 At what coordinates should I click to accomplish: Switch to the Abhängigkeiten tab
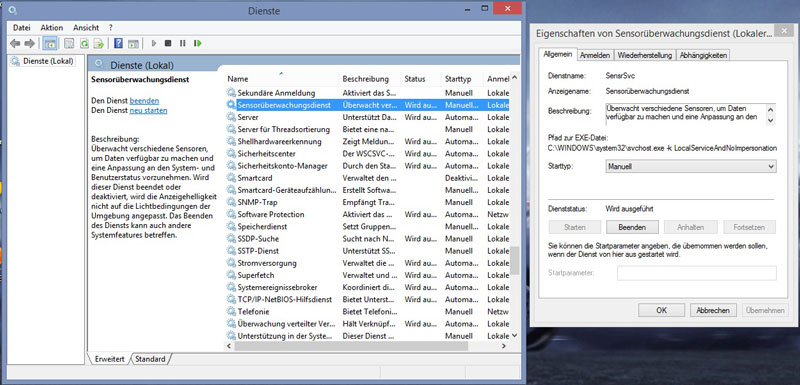point(703,55)
